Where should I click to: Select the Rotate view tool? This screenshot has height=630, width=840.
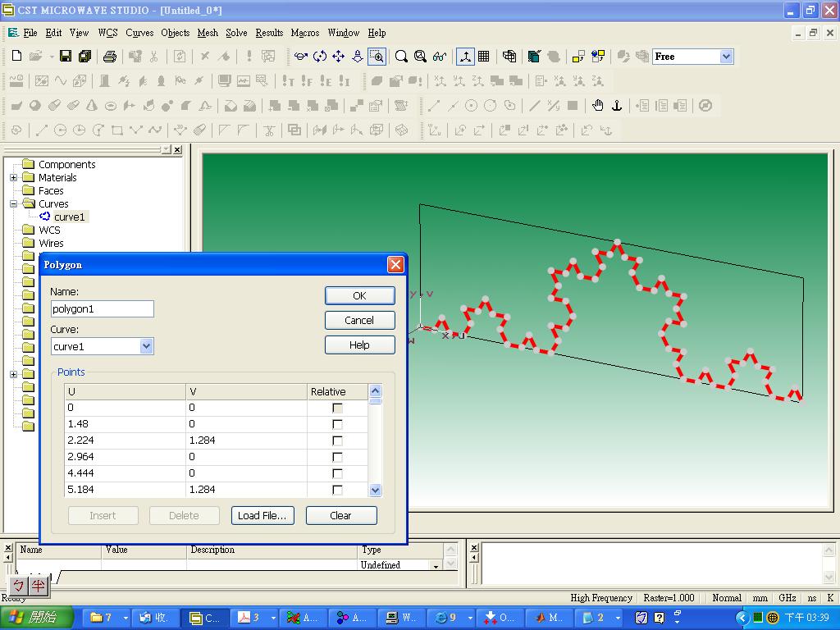click(300, 56)
